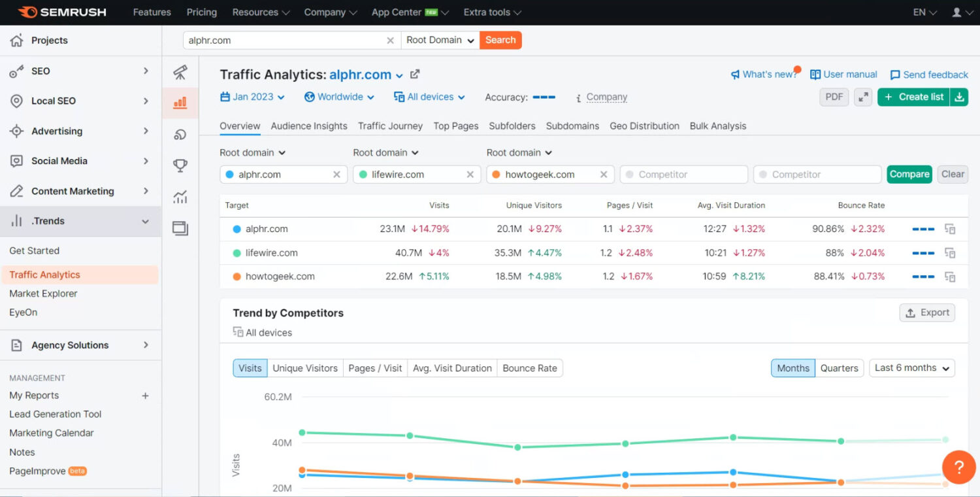Click the orange howtogeek.com color dot in the table

tap(237, 277)
